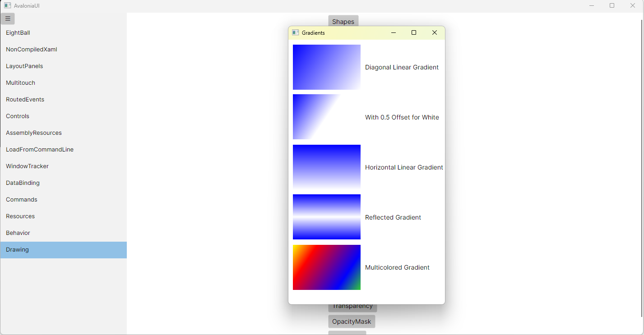Open EightBall in the sidebar
Screen dimensions: 644x335
point(64,33)
